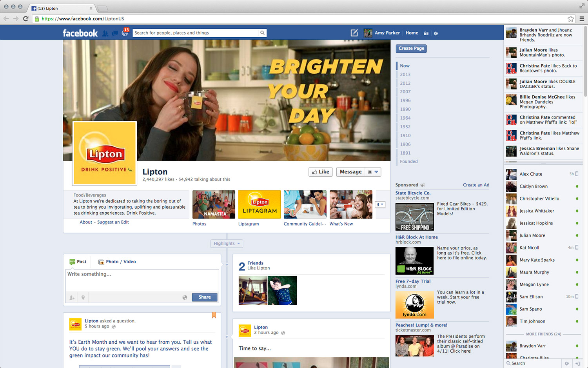Click the Lipton profile logo picture
The image size is (588, 368).
[x=105, y=153]
